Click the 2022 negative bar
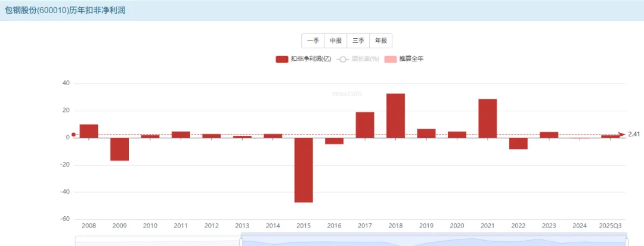This screenshot has height=246, width=644. [518, 144]
